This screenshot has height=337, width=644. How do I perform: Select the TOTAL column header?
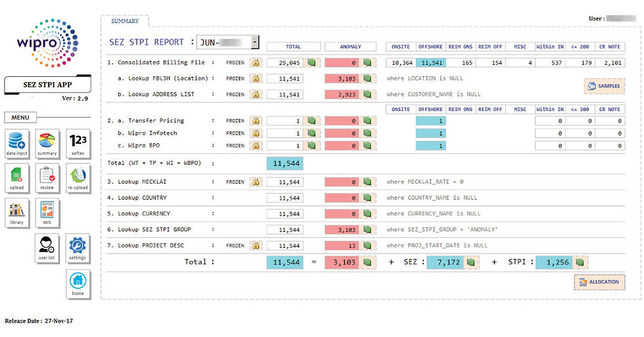tap(293, 47)
